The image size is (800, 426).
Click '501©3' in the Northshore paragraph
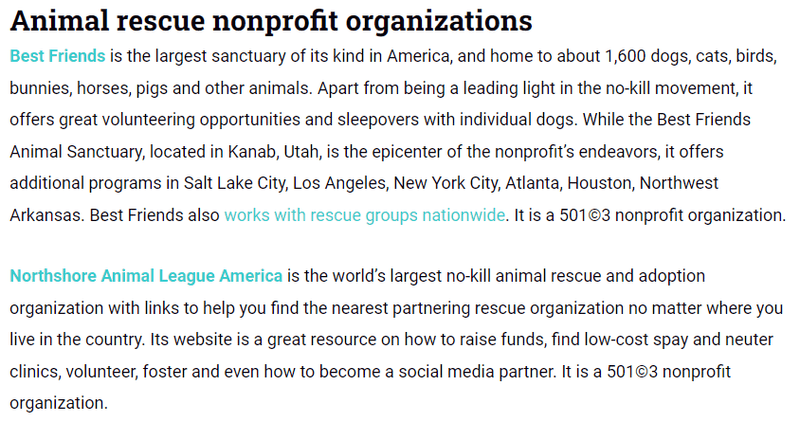pos(632,371)
